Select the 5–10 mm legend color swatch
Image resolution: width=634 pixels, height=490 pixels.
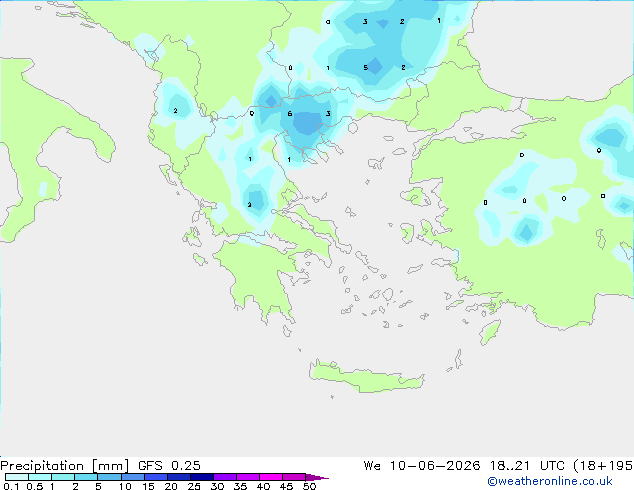tap(109, 477)
